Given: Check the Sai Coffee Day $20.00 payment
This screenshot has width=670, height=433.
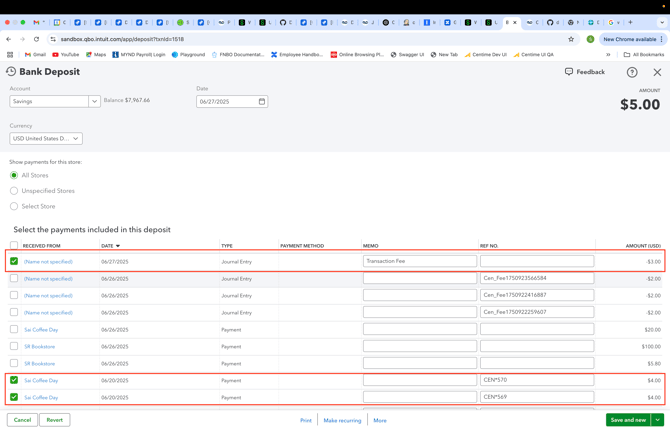Looking at the screenshot, I should click(14, 329).
